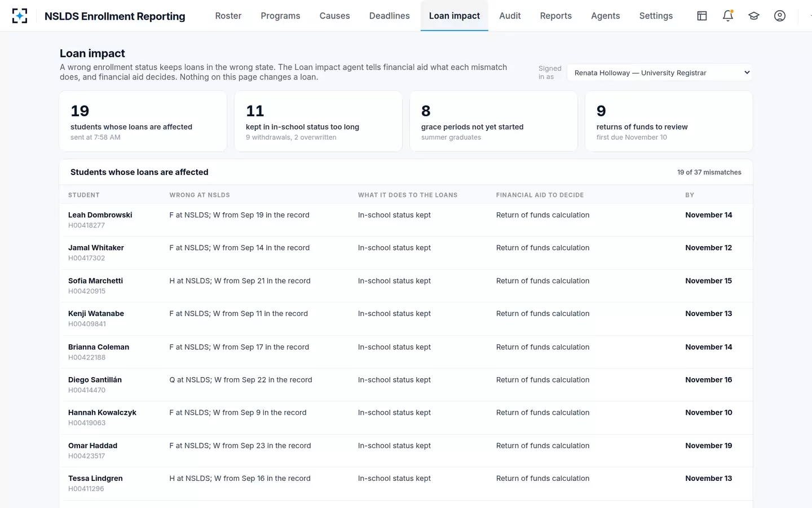Viewport: 812px width, 508px height.
Task: Open the Agents tab
Action: coord(606,16)
